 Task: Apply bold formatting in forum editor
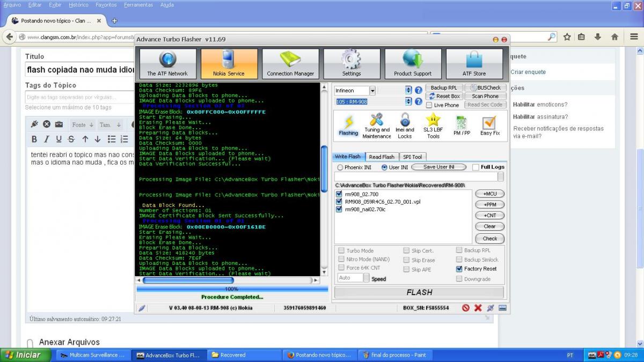(34, 139)
